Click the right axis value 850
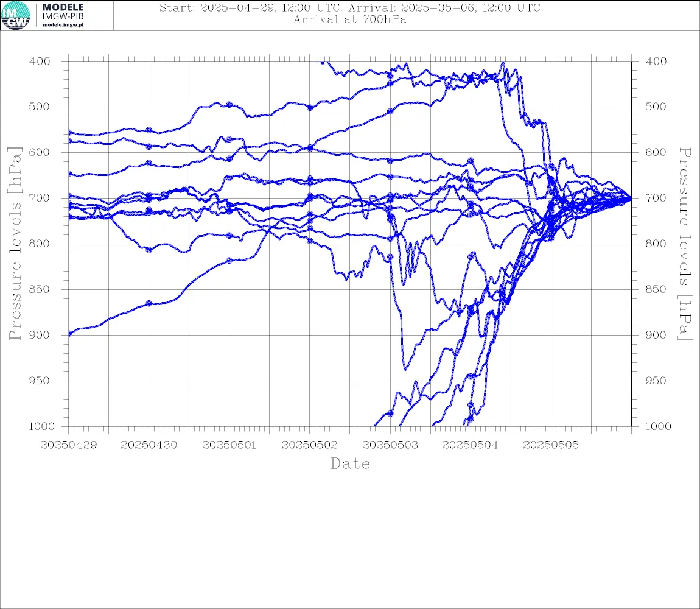700x609 pixels. pos(656,289)
